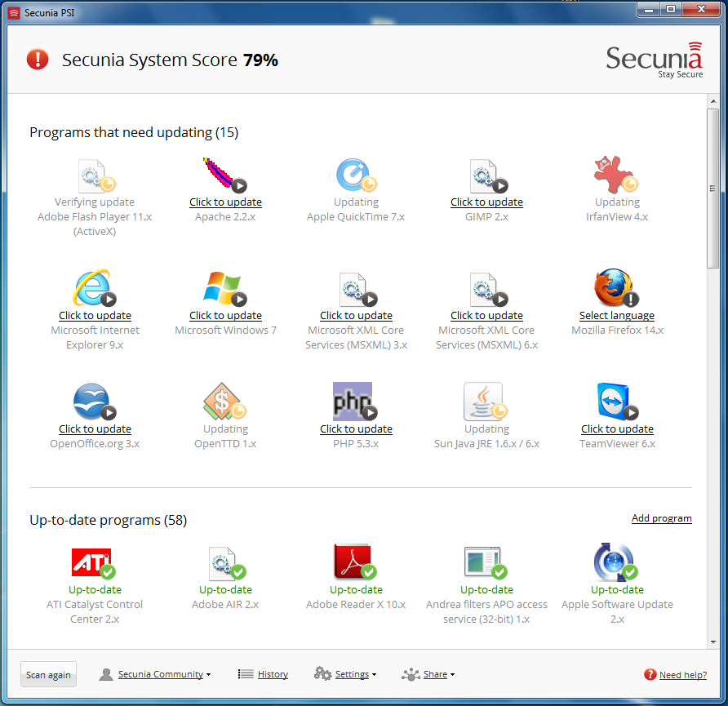The image size is (728, 706).
Task: Click the Microsoft Windows 7 flag icon
Action: click(225, 288)
